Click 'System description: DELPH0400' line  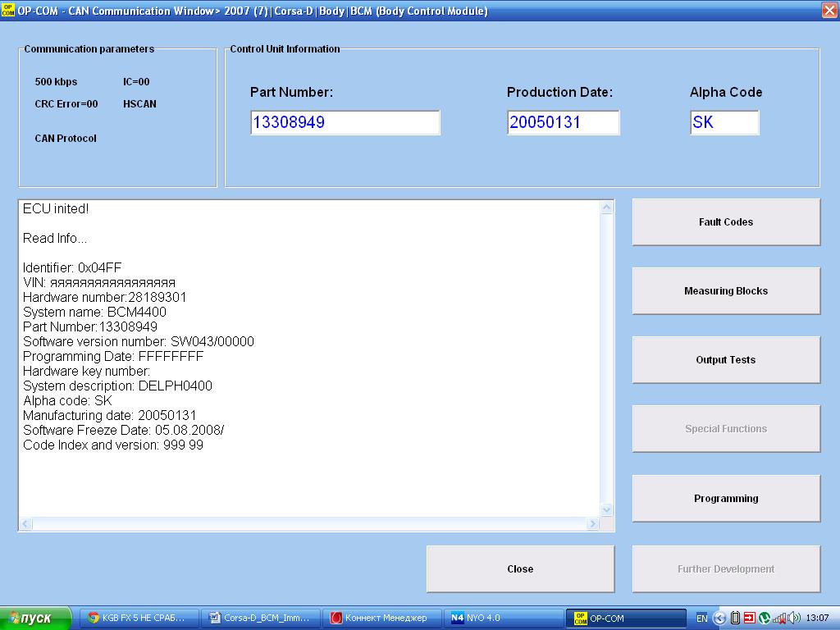(x=118, y=386)
